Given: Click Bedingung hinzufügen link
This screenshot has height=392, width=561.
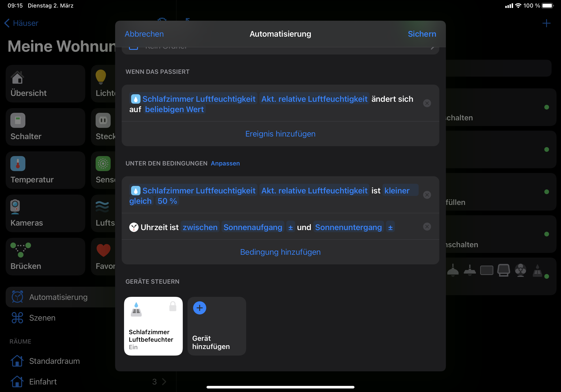Looking at the screenshot, I should pyautogui.click(x=280, y=252).
